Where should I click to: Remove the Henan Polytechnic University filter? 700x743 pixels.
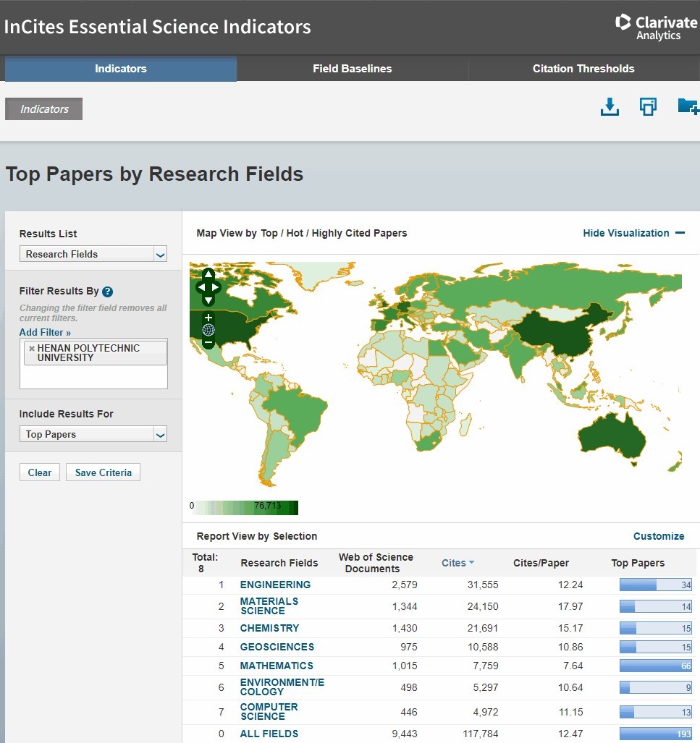(x=31, y=348)
